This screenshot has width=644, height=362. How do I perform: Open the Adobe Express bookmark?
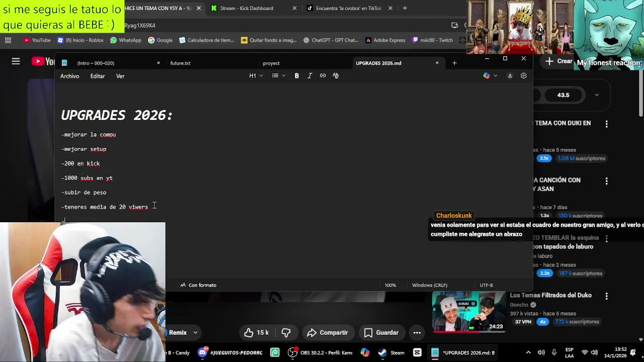(385, 40)
